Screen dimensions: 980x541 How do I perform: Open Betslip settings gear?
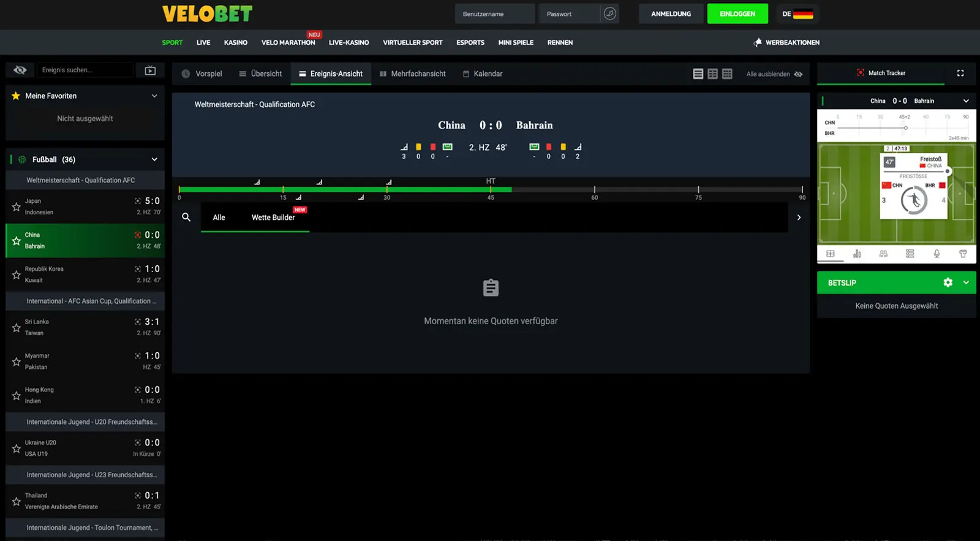pos(948,282)
